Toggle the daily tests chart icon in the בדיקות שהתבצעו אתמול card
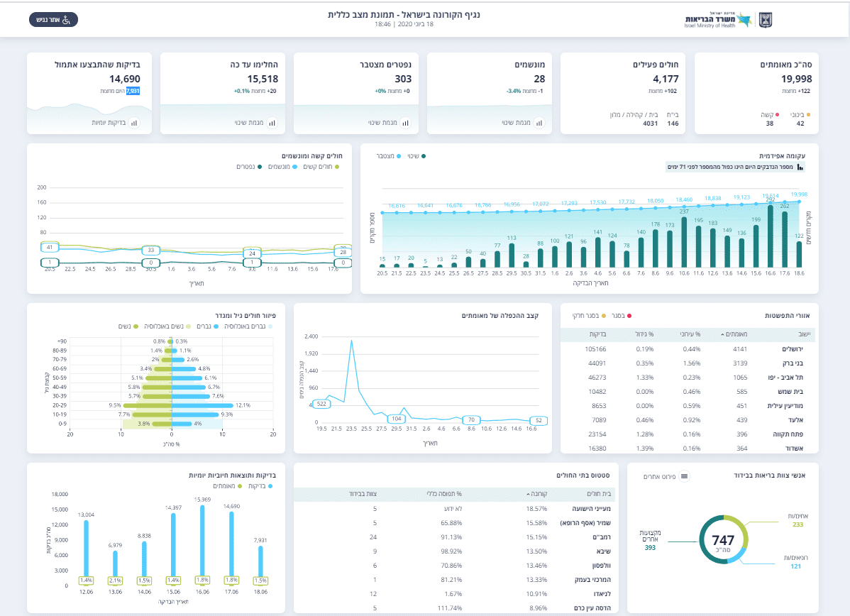Screen dimensions: 850x616 [134, 123]
